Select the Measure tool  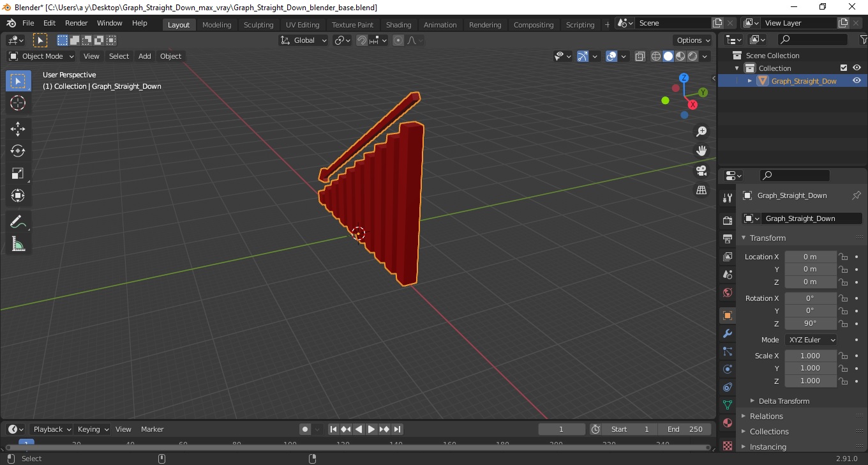[x=18, y=244]
